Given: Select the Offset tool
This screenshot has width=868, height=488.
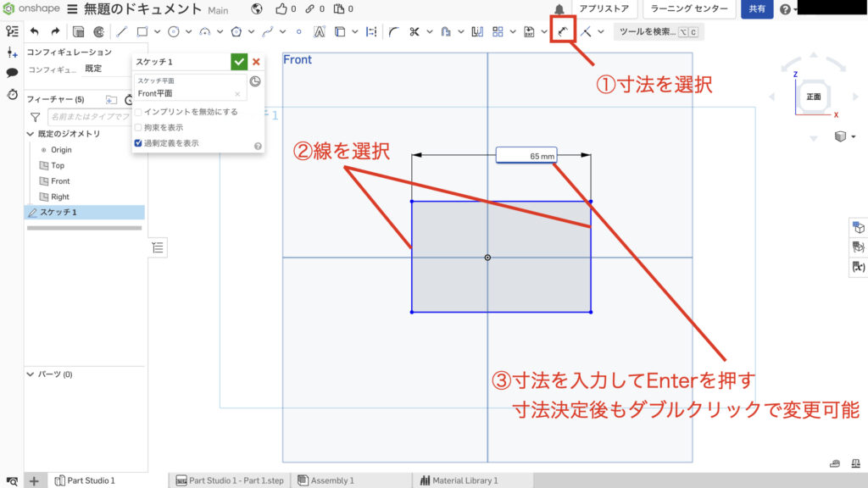Looking at the screenshot, I should [446, 31].
